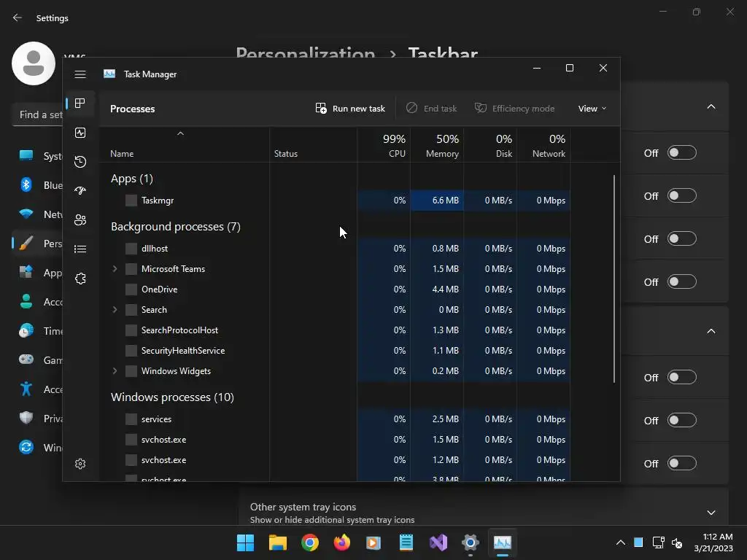Toggle the fifth Off switch in Settings

point(682,378)
